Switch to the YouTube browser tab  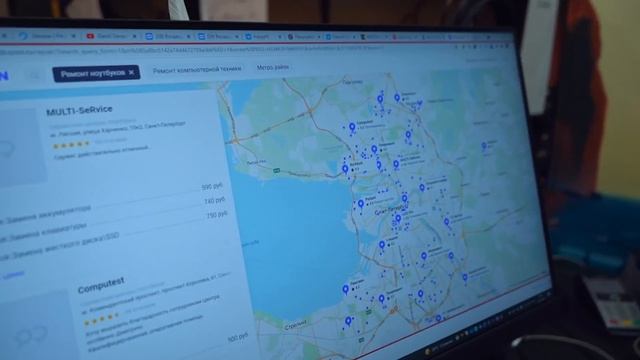(111, 36)
